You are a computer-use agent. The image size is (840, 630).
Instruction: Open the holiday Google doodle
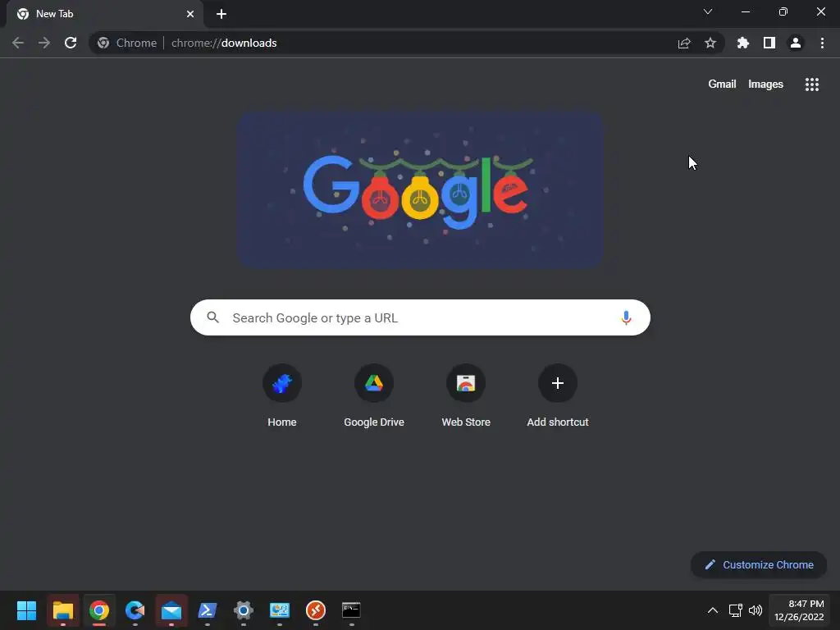pyautogui.click(x=421, y=189)
